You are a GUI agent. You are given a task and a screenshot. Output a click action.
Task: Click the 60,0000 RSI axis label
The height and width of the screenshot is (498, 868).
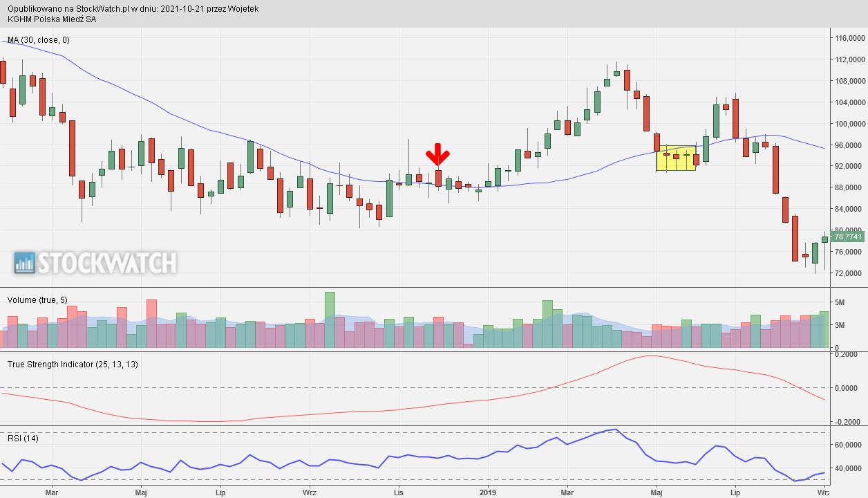click(849, 445)
